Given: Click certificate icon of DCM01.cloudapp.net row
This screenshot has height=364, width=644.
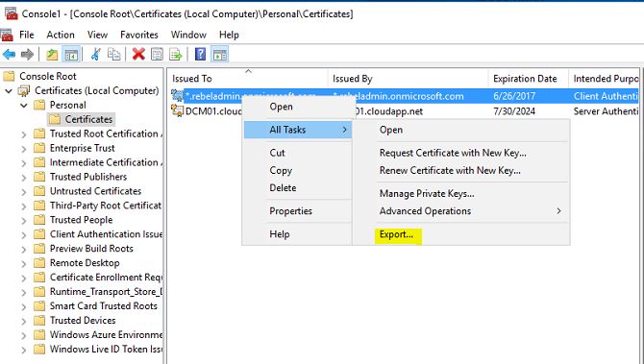Looking at the screenshot, I should pos(178,110).
